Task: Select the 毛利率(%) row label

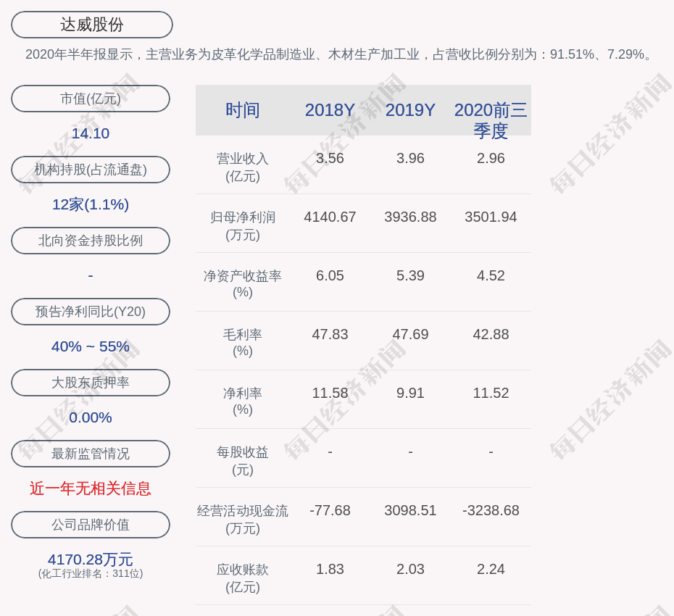Action: coord(243,343)
